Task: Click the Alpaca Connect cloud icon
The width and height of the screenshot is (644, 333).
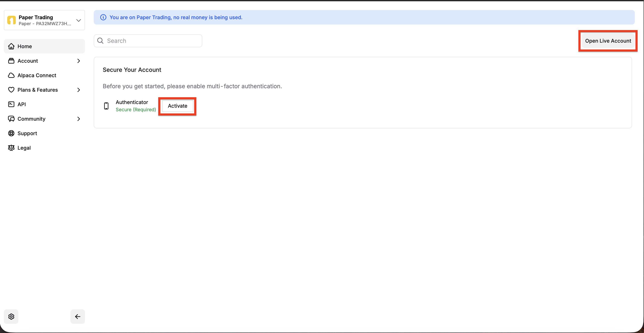Action: click(x=11, y=75)
